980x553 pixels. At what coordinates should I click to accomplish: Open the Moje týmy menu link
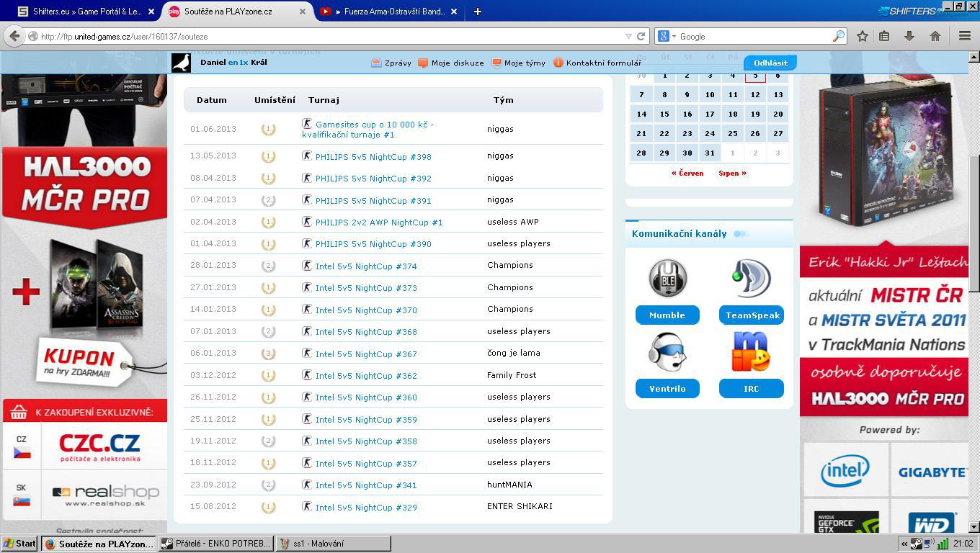[x=525, y=63]
